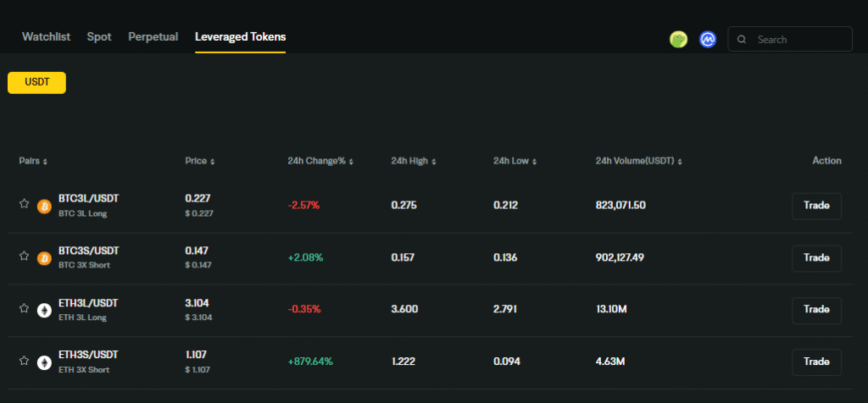Click the -0.35% change value
This screenshot has width=868, height=403.
(304, 310)
